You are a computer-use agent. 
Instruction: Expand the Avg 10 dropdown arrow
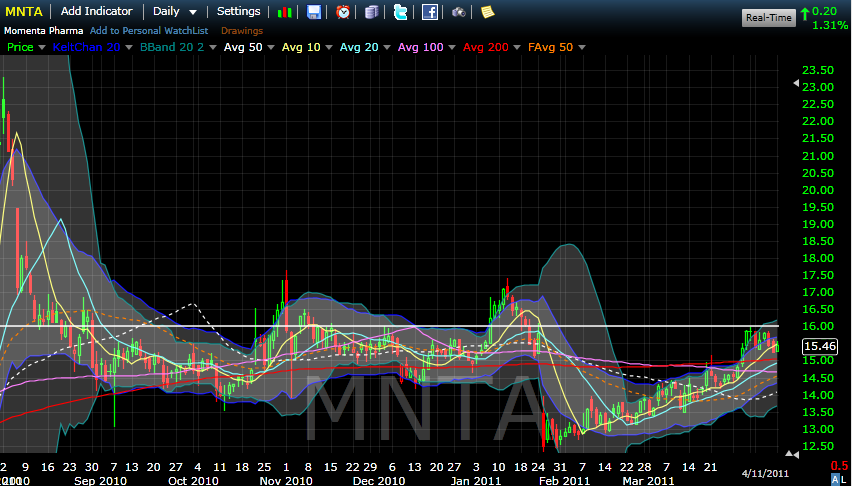pos(329,48)
